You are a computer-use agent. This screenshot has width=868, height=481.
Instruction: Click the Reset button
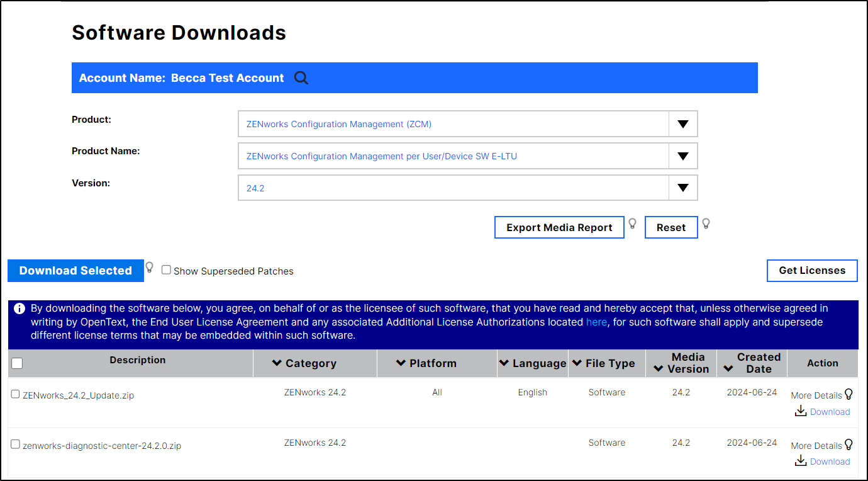point(671,228)
